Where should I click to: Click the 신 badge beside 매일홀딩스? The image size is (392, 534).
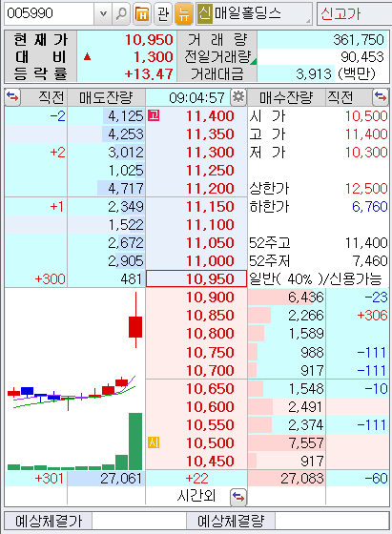click(x=204, y=13)
